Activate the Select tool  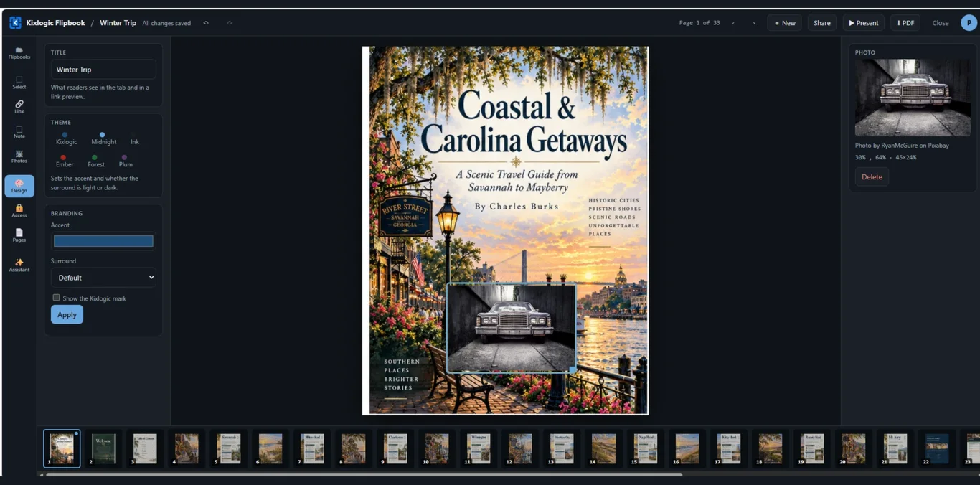19,83
